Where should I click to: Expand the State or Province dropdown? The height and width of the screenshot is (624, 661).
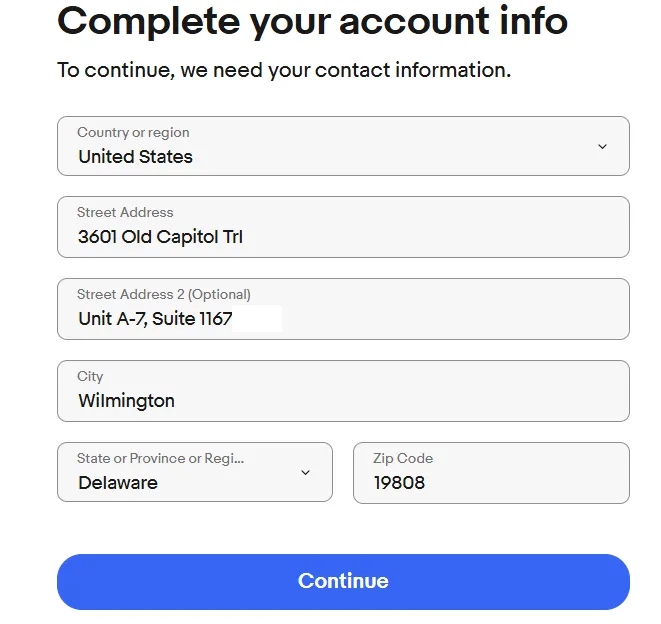point(195,472)
